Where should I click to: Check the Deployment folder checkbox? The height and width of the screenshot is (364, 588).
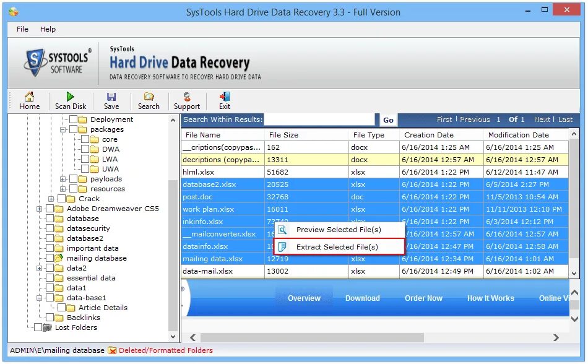[73, 119]
